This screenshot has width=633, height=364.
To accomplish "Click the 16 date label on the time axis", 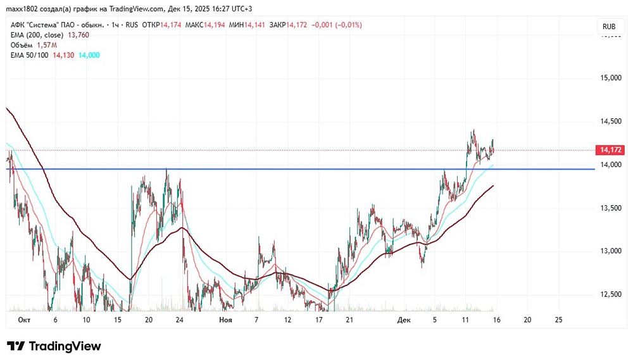I will pyautogui.click(x=496, y=320).
